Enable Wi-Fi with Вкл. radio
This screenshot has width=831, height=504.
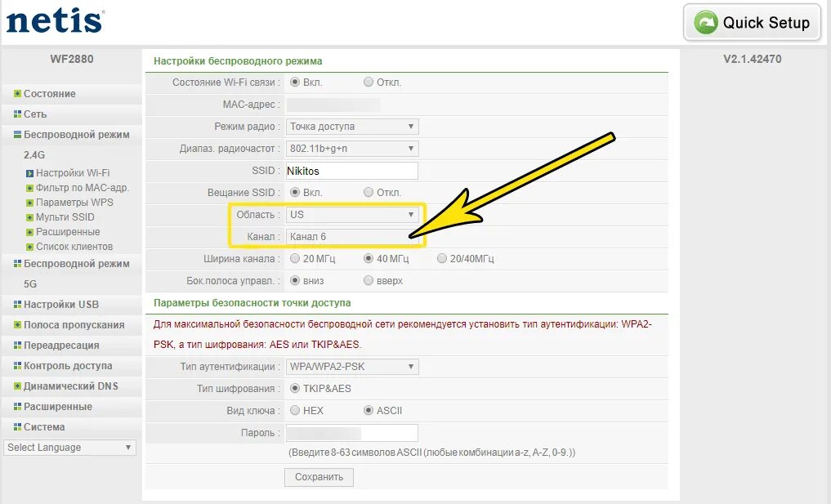pos(295,83)
